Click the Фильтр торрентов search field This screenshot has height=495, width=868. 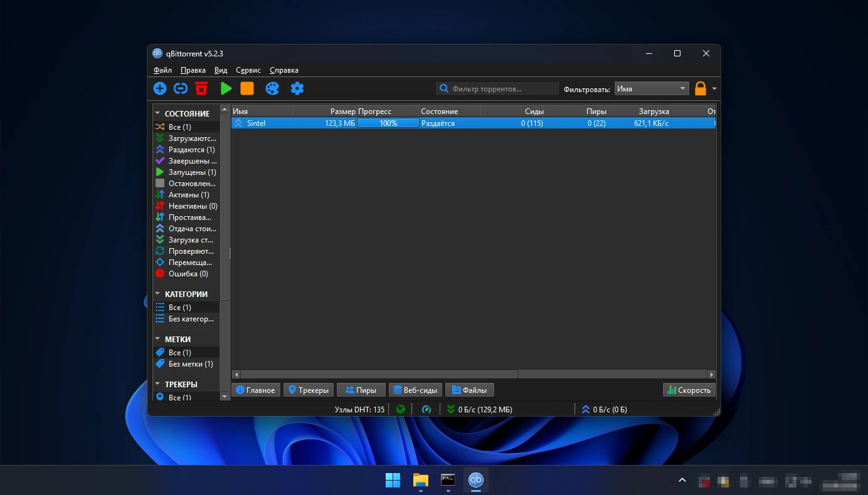497,89
